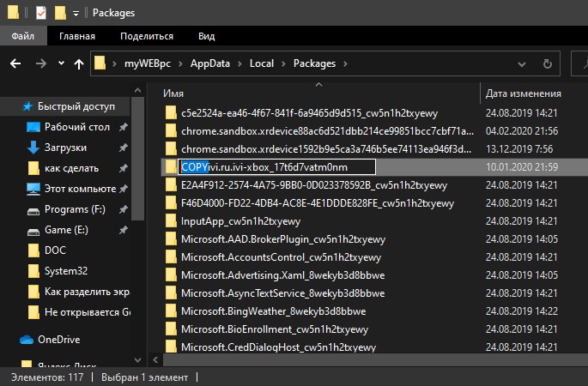
Task: Select Local in the address path
Action: point(262,63)
